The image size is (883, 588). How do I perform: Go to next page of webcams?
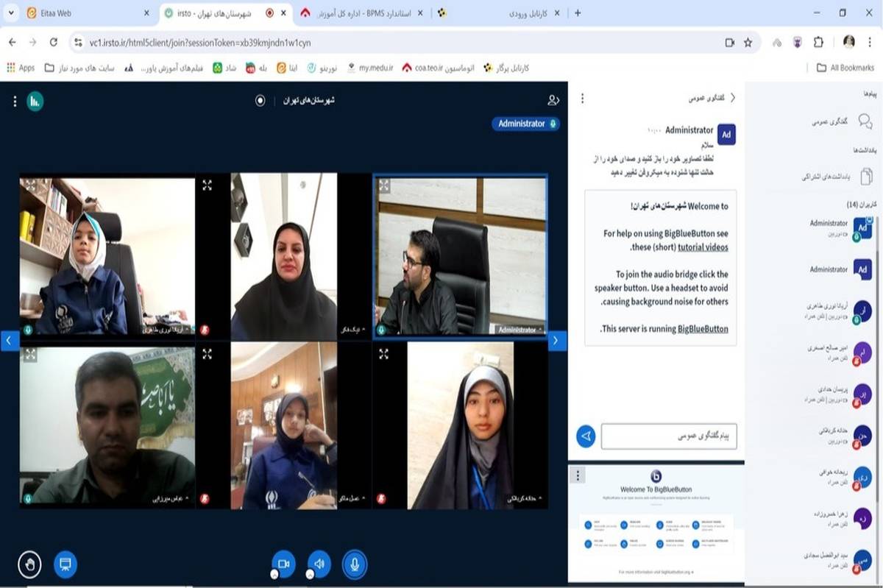(556, 340)
